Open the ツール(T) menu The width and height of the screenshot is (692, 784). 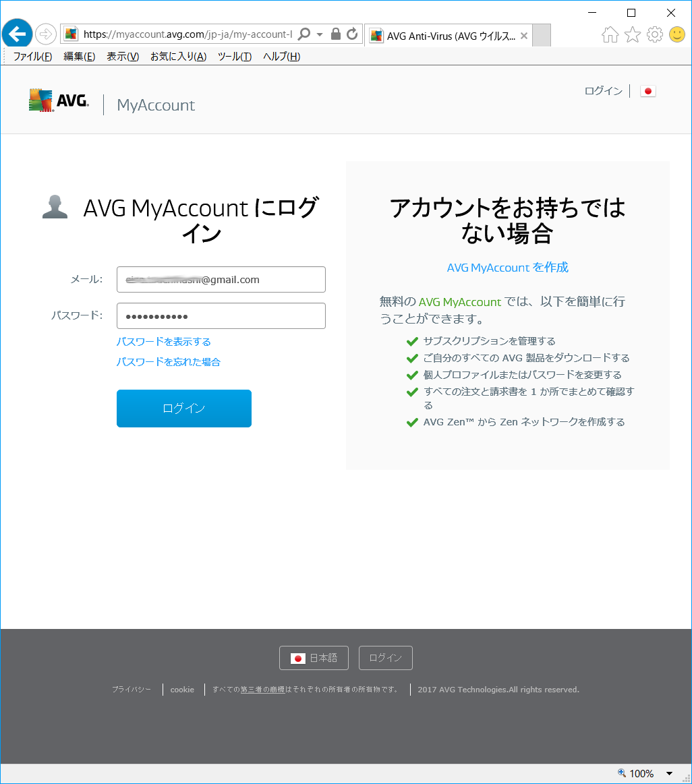pyautogui.click(x=235, y=57)
